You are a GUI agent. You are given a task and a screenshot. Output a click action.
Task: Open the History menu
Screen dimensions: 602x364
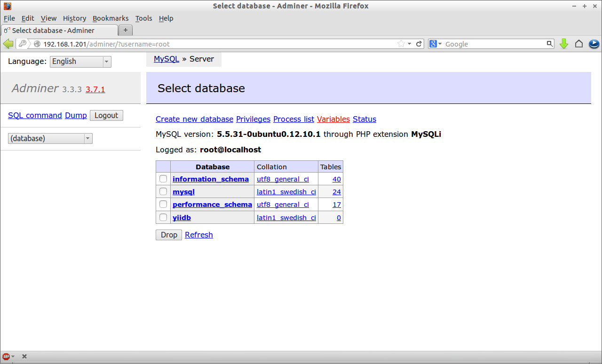(74, 18)
